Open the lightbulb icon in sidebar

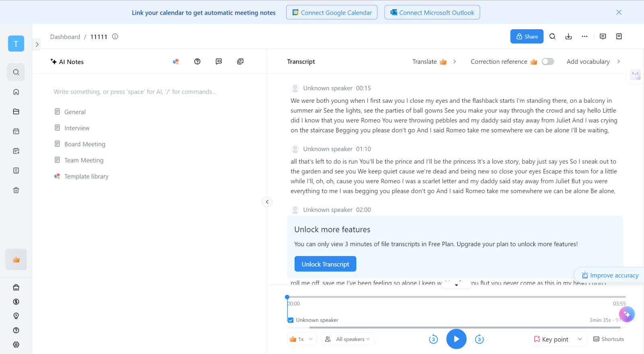click(16, 316)
